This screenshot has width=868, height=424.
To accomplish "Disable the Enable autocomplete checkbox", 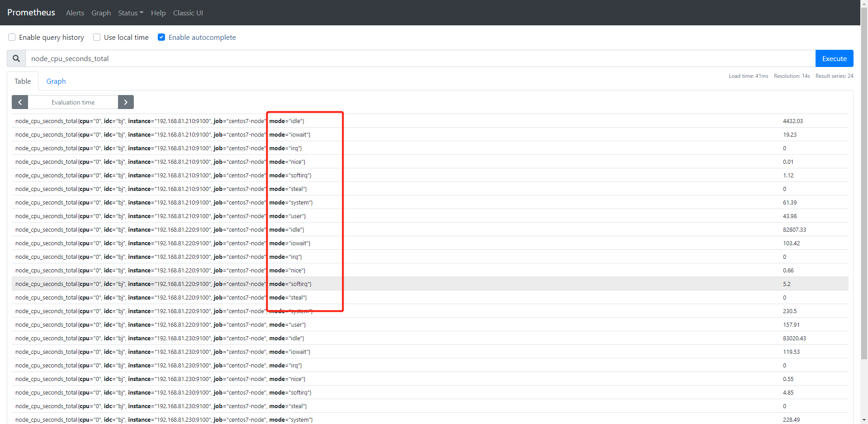I will click(x=161, y=37).
